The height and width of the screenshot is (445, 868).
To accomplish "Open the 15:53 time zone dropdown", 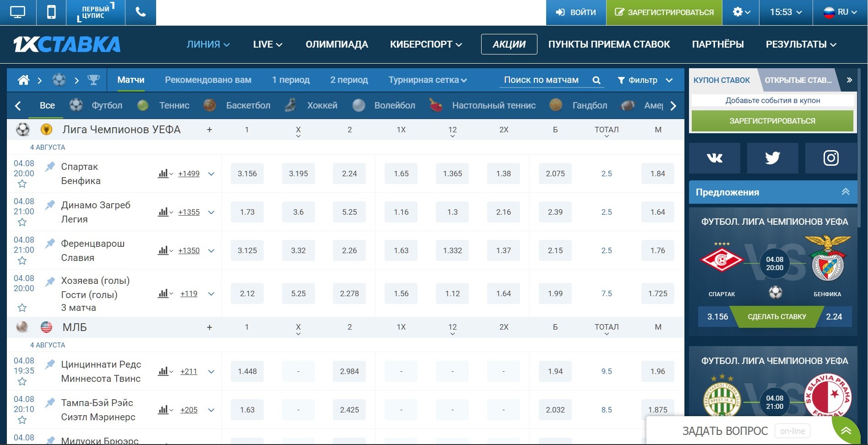I will [786, 12].
